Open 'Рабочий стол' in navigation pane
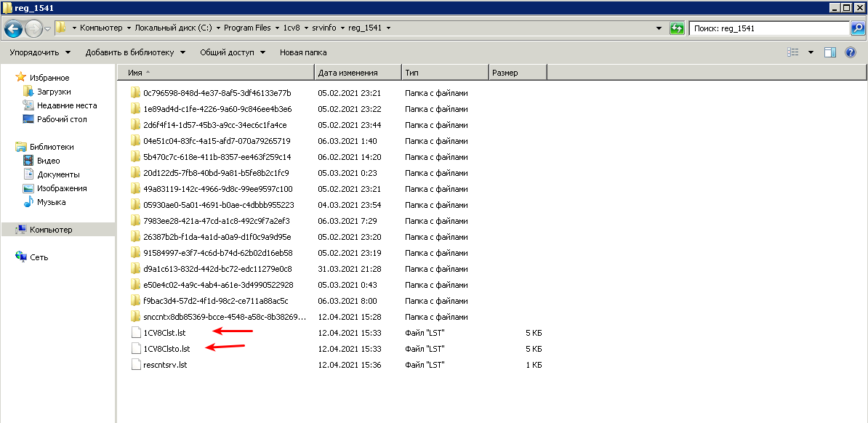This screenshot has width=868, height=423. [62, 119]
